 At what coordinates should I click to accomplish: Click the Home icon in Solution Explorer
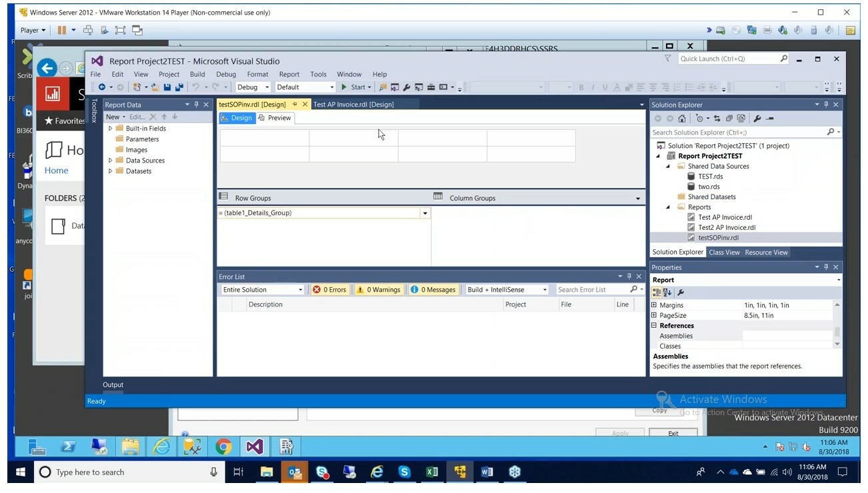(x=682, y=119)
